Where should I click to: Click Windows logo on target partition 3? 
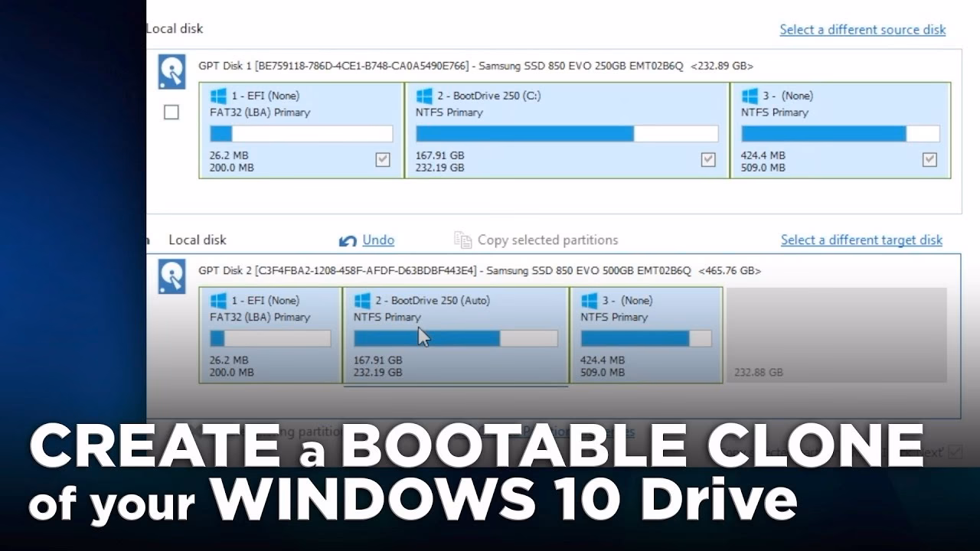tap(589, 300)
